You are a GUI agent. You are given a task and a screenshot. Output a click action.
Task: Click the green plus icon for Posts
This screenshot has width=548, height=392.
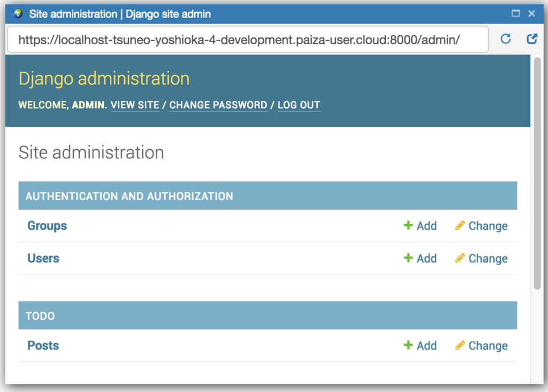(x=408, y=345)
